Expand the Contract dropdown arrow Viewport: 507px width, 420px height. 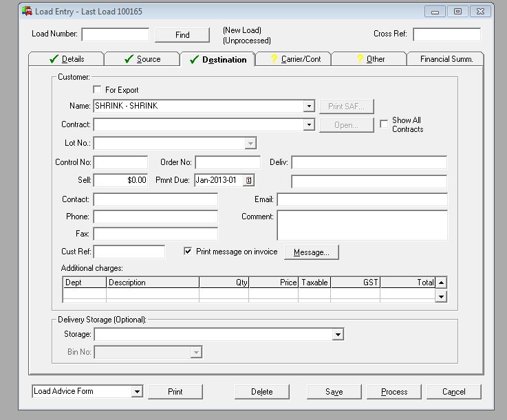click(309, 124)
